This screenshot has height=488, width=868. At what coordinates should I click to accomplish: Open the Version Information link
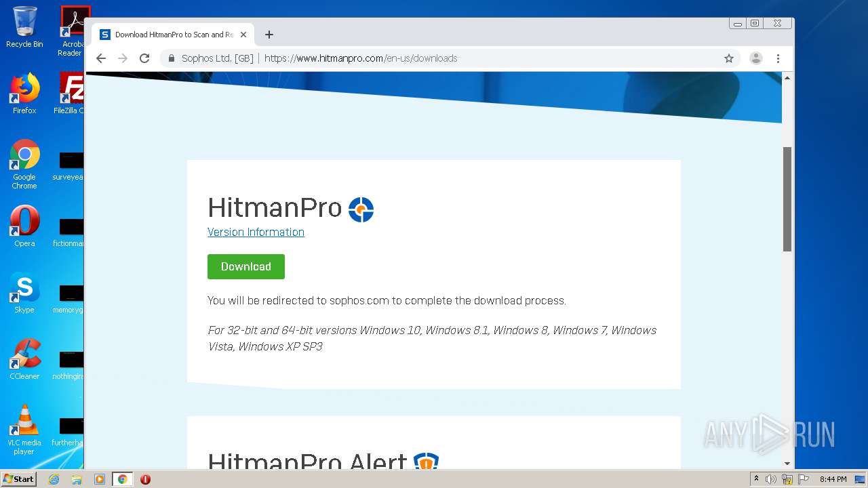click(x=256, y=232)
